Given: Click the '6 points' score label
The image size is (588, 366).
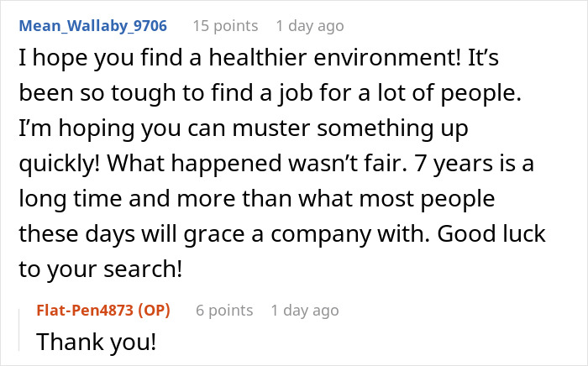Looking at the screenshot, I should (x=224, y=310).
